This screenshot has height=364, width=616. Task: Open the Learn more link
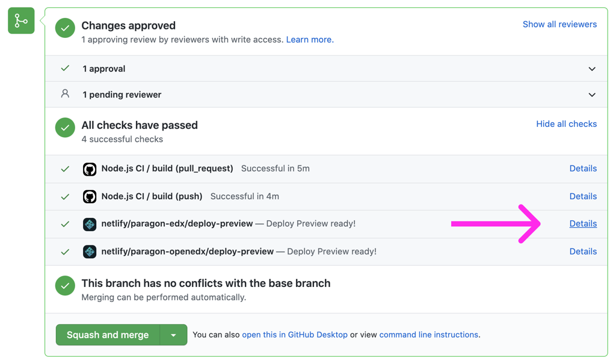pos(310,40)
